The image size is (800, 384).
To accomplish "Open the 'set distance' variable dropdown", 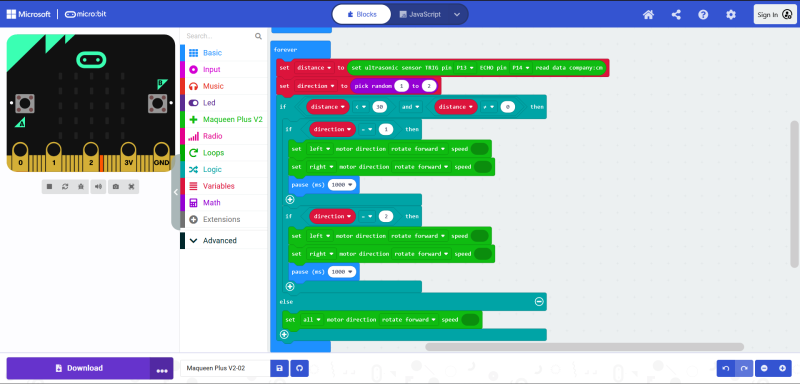I will (x=314, y=68).
